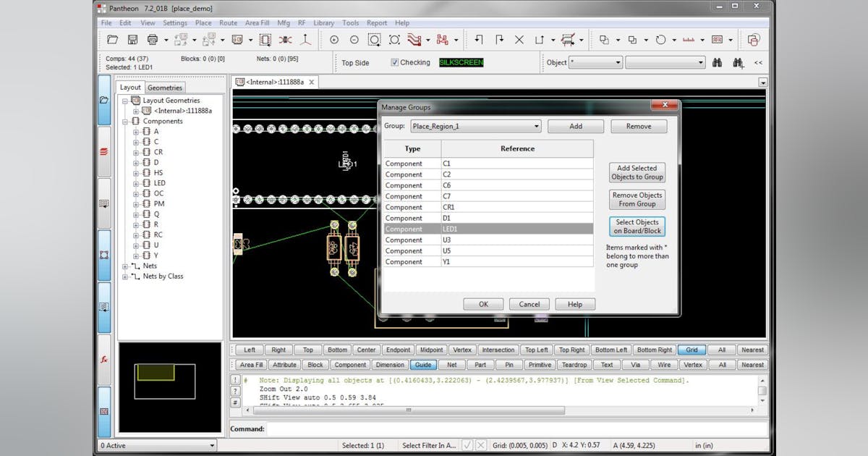Click the binoculars find icon near Object field
868x456 pixels.
point(717,63)
